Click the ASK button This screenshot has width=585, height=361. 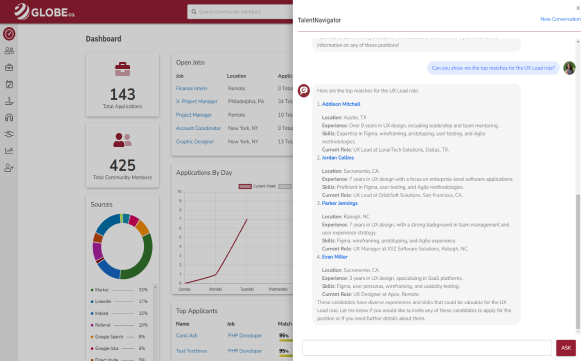pyautogui.click(x=566, y=348)
